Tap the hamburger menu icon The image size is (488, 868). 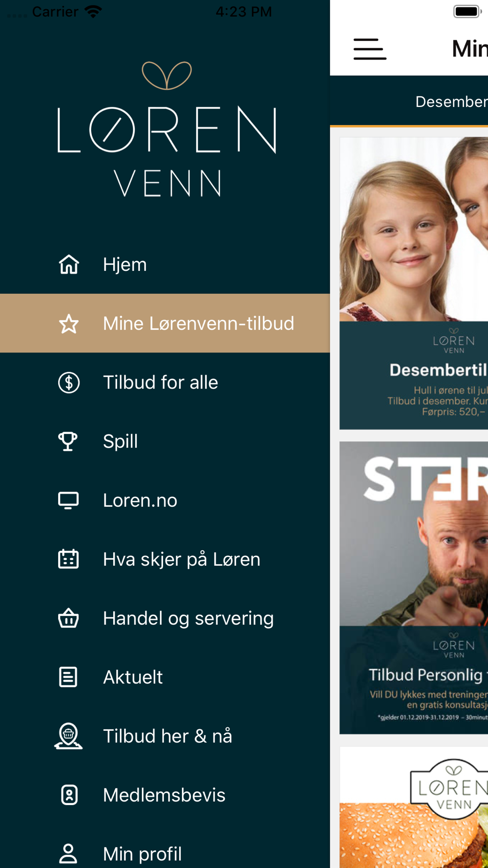click(x=370, y=49)
